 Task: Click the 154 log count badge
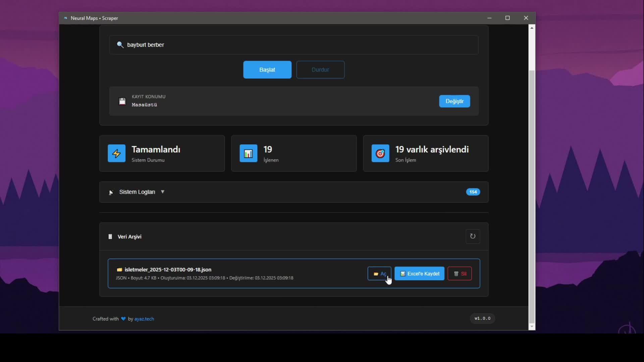(x=473, y=192)
